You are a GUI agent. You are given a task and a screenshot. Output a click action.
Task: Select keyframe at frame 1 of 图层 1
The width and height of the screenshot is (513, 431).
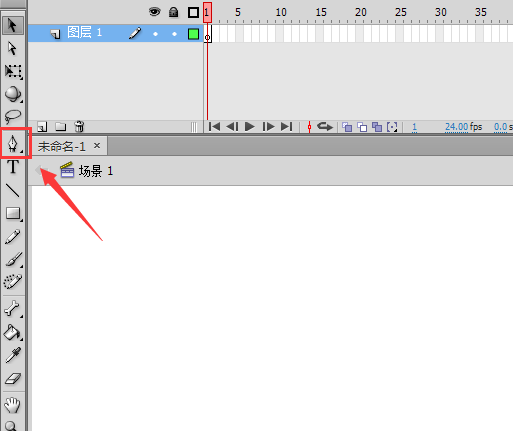pyautogui.click(x=207, y=34)
